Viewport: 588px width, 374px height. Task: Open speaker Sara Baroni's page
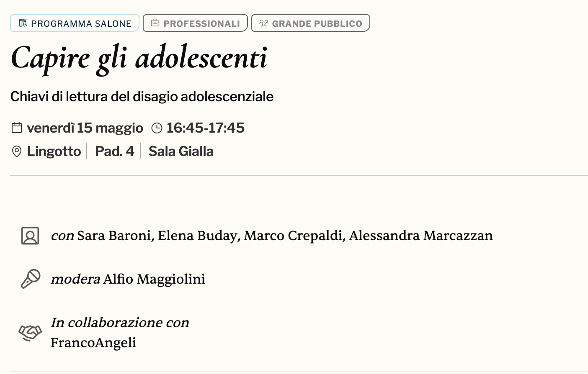pyautogui.click(x=113, y=236)
